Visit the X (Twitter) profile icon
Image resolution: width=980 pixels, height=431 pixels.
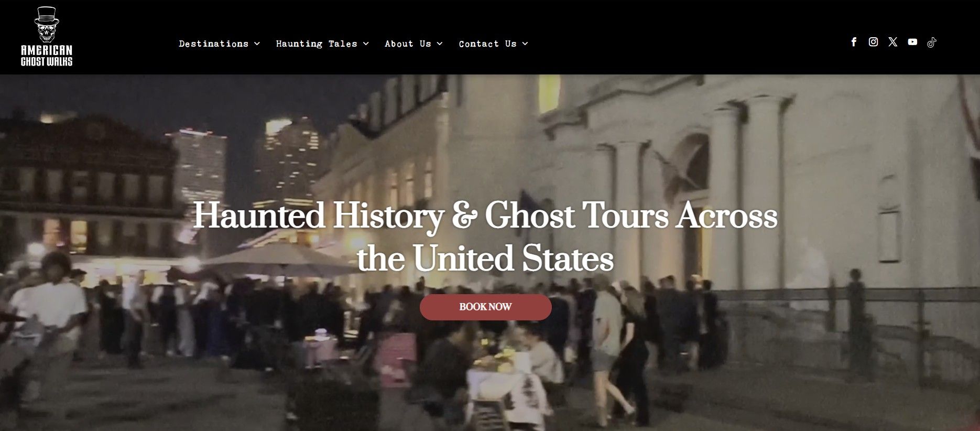(x=893, y=42)
